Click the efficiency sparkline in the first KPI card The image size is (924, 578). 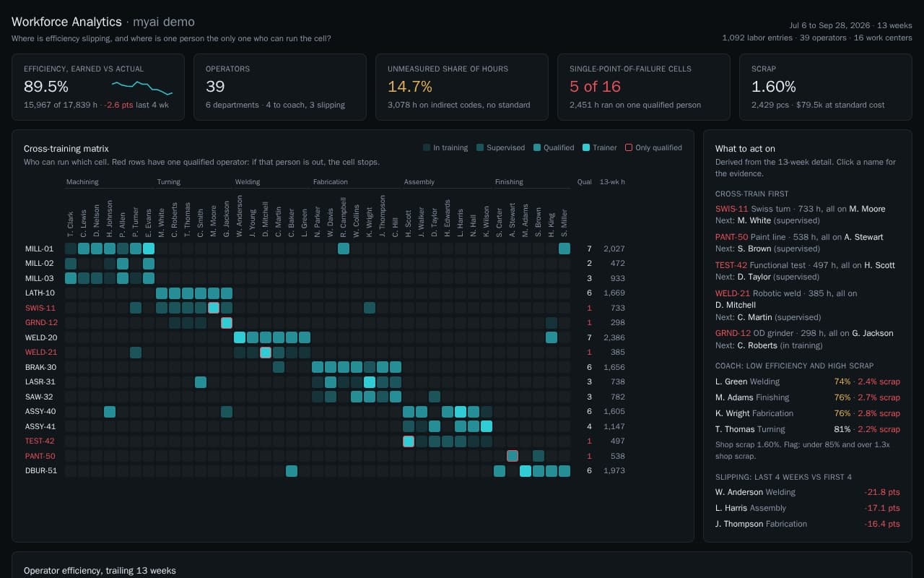pyautogui.click(x=142, y=87)
